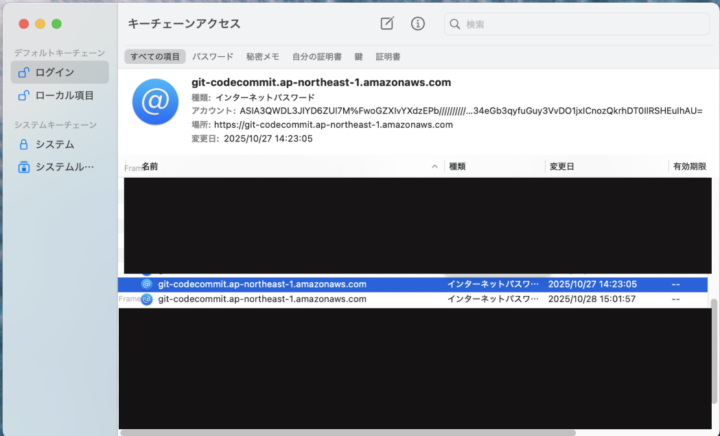The height and width of the screenshot is (436, 720).
Task: Click the new keychain item compose icon
Action: click(387, 23)
